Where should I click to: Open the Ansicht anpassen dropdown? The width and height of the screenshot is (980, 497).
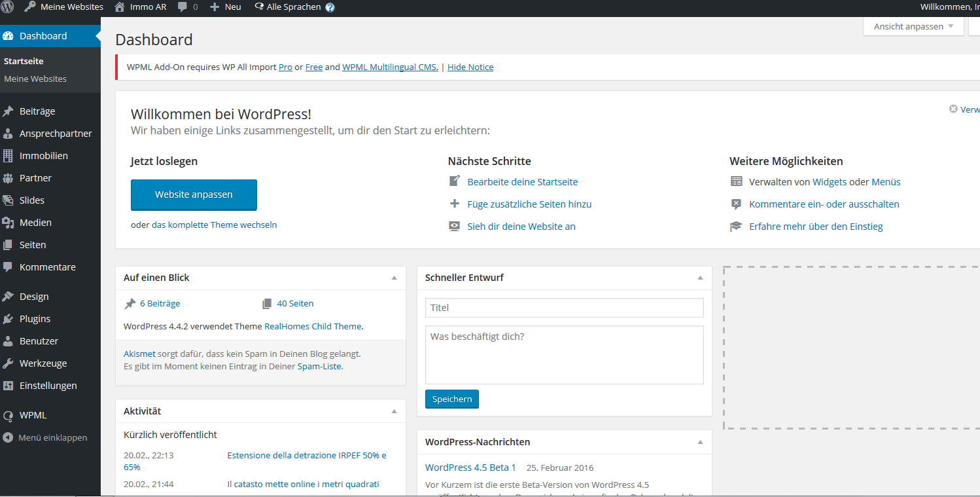point(913,26)
